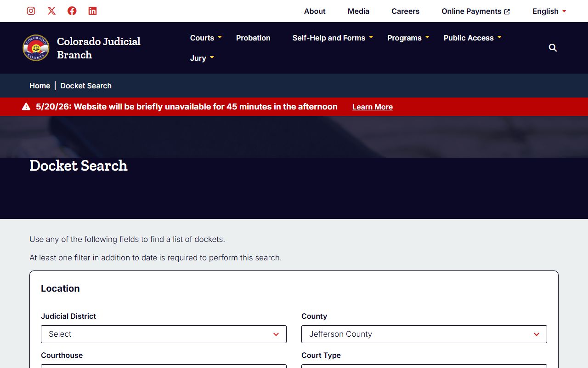Click the Docket Search breadcrumb text

coord(86,86)
